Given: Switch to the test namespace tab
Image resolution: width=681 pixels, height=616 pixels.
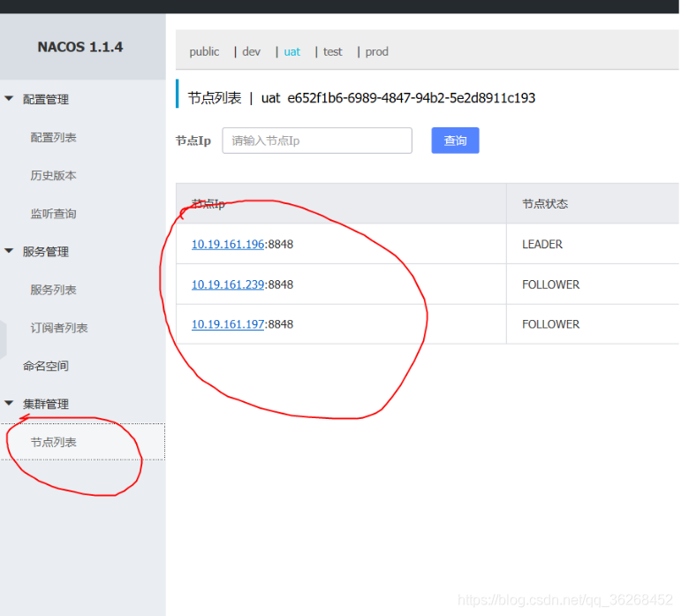Looking at the screenshot, I should pos(333,51).
